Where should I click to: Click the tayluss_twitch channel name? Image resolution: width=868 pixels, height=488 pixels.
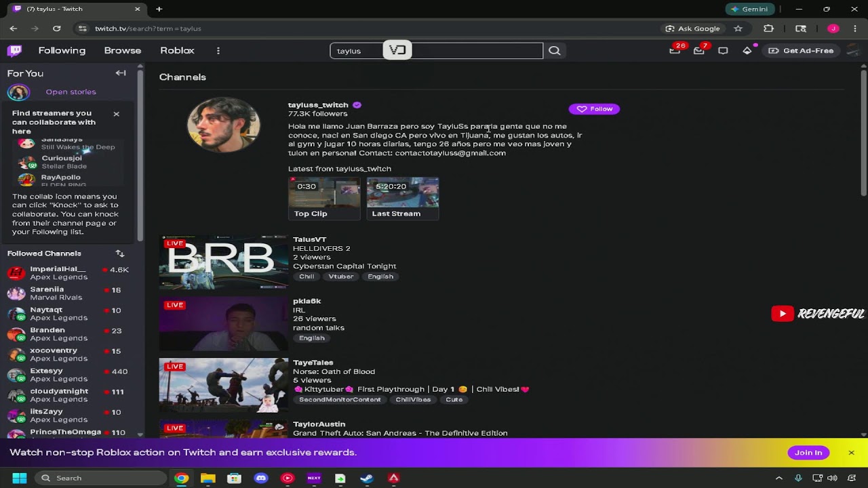318,105
